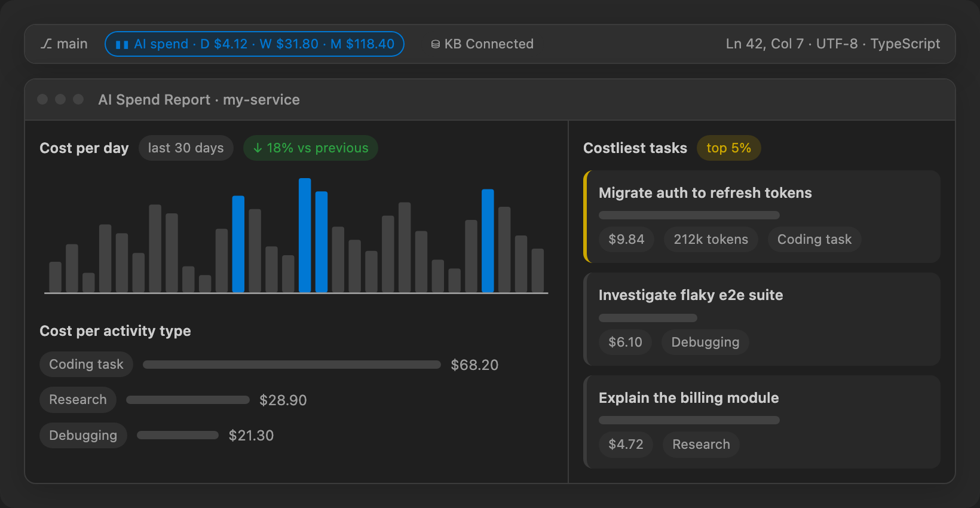The image size is (980, 508).
Task: Click the Coding task cost bar
Action: point(292,365)
